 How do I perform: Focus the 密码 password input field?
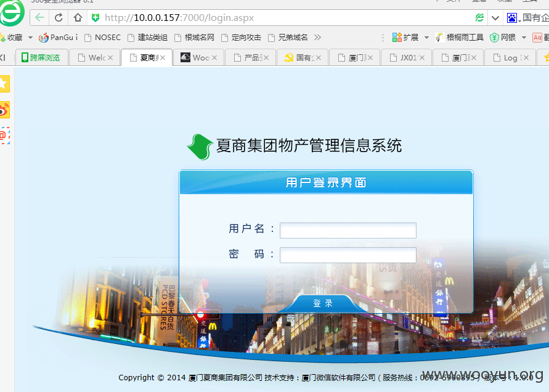348,255
